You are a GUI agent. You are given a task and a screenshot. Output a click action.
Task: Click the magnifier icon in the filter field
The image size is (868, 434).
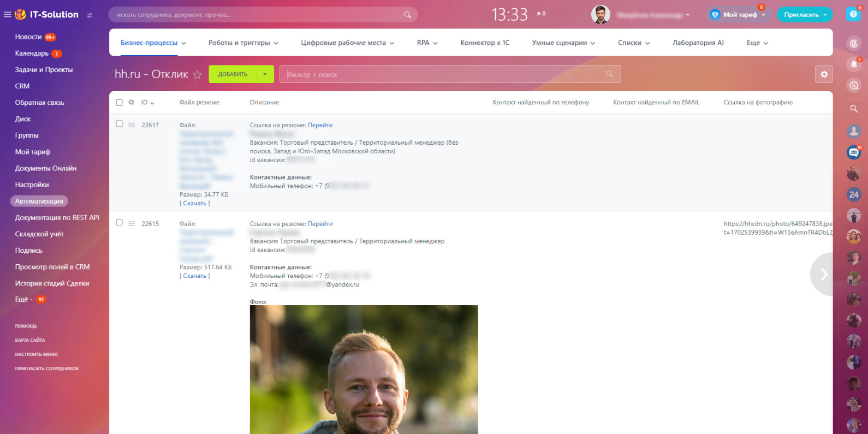coord(609,74)
